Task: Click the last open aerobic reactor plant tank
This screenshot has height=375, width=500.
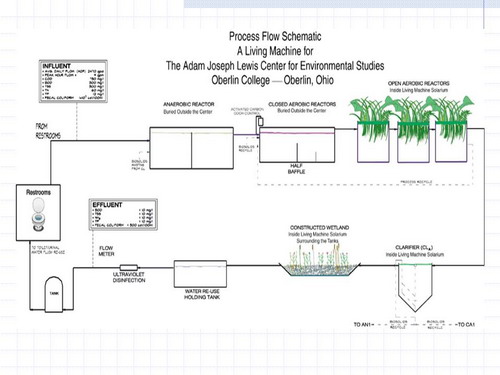Action: [451, 142]
